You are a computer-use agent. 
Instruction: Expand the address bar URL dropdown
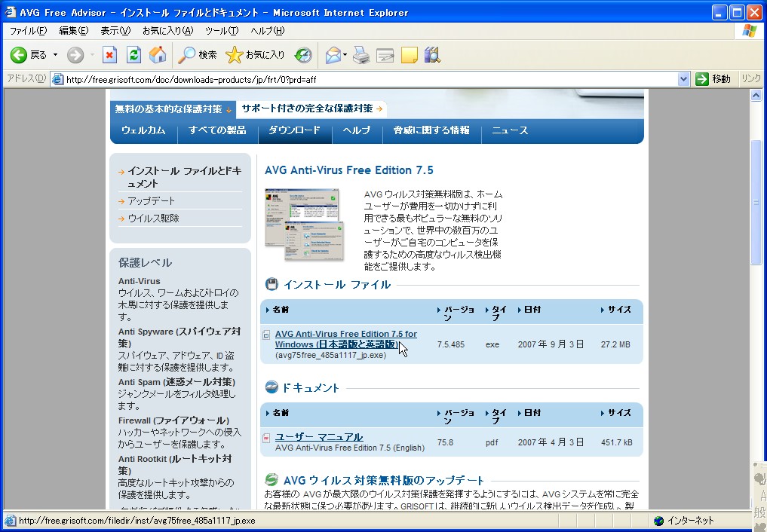pos(684,78)
